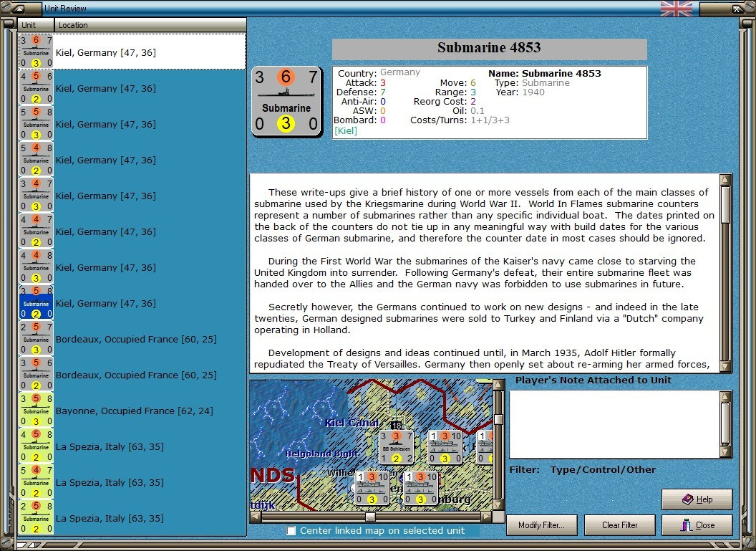Viewport: 756px width, 551px height.
Task: Click the write-up scrollbar down arrow
Action: click(x=725, y=366)
